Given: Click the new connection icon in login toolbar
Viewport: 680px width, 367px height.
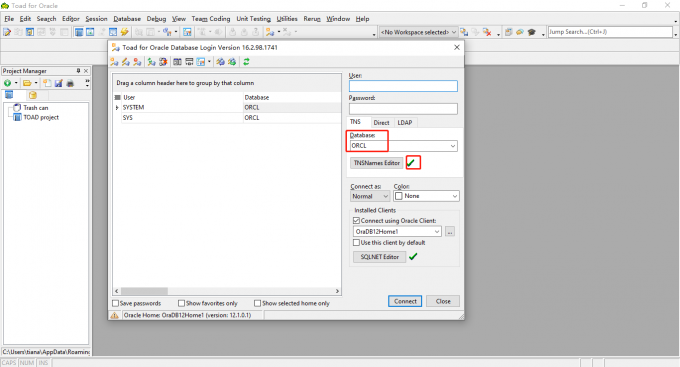Looking at the screenshot, I should pyautogui.click(x=114, y=62).
